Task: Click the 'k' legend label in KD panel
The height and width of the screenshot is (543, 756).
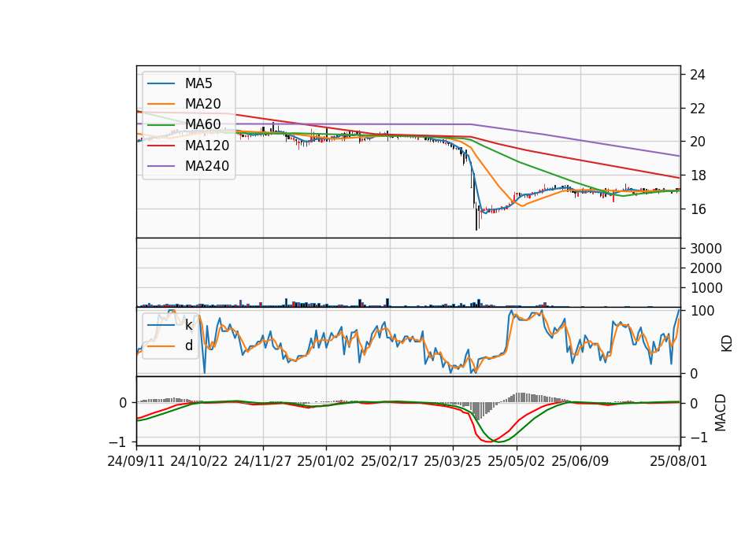Action: point(188,325)
